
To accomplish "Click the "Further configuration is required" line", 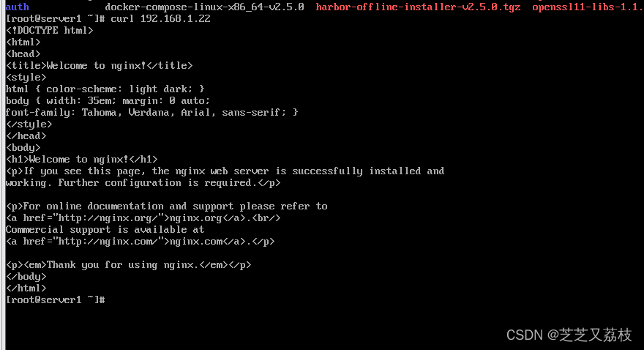I will coord(143,182).
